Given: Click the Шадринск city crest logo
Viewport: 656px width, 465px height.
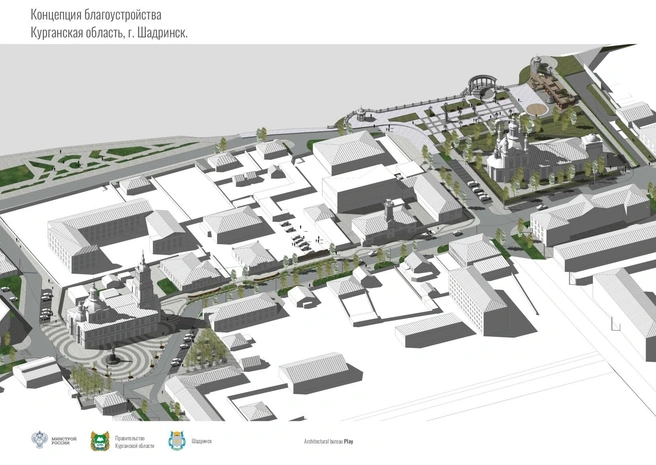Looking at the screenshot, I should pyautogui.click(x=176, y=441).
